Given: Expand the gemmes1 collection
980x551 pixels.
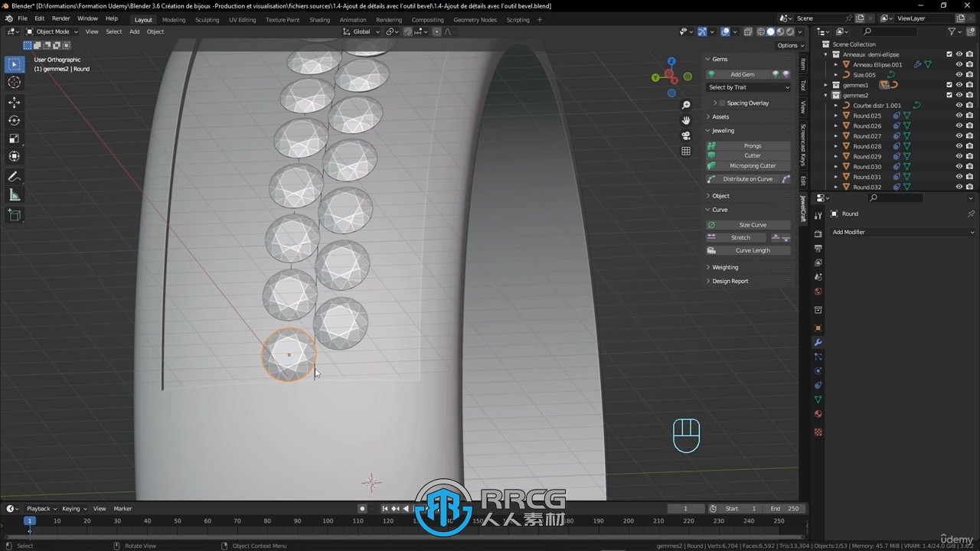Looking at the screenshot, I should 826,85.
